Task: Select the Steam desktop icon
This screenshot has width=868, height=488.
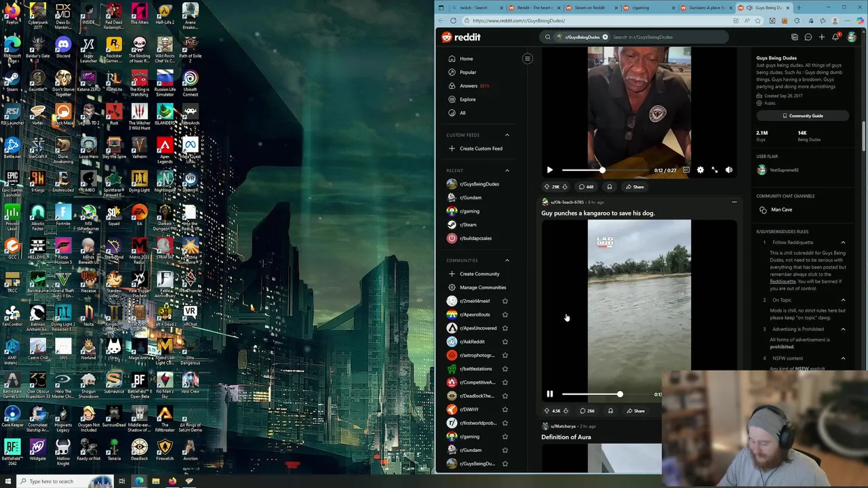Action: coord(12,81)
